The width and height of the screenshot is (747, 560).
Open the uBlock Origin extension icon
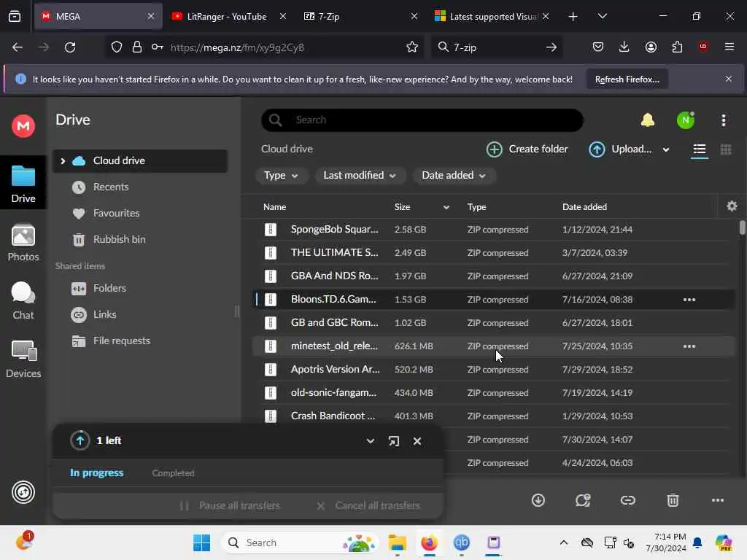pyautogui.click(x=703, y=47)
